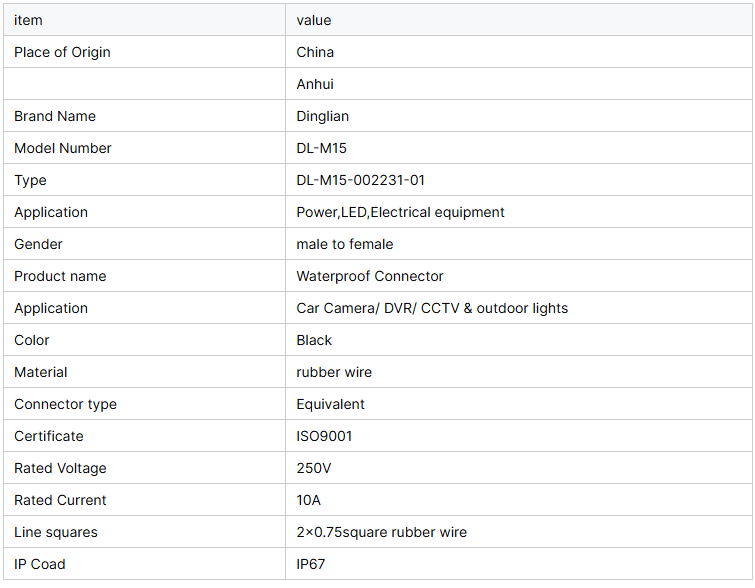Click the "DL-M15-002231-01" type value

tap(361, 180)
